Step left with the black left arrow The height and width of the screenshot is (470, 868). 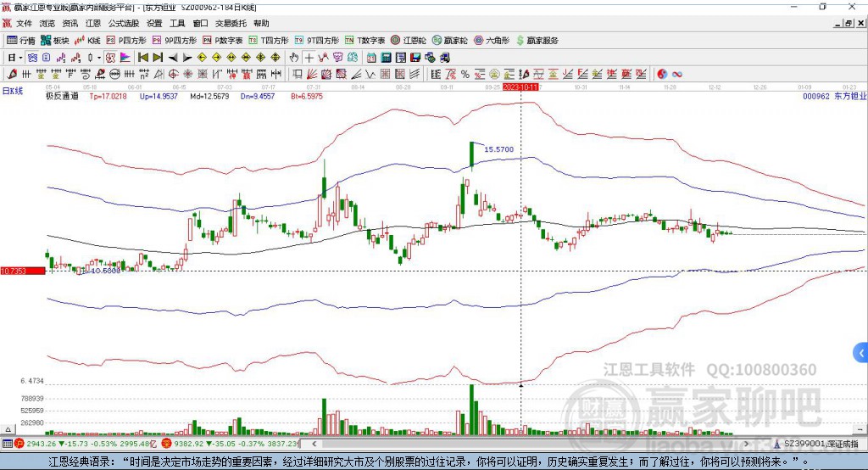pyautogui.click(x=173, y=58)
